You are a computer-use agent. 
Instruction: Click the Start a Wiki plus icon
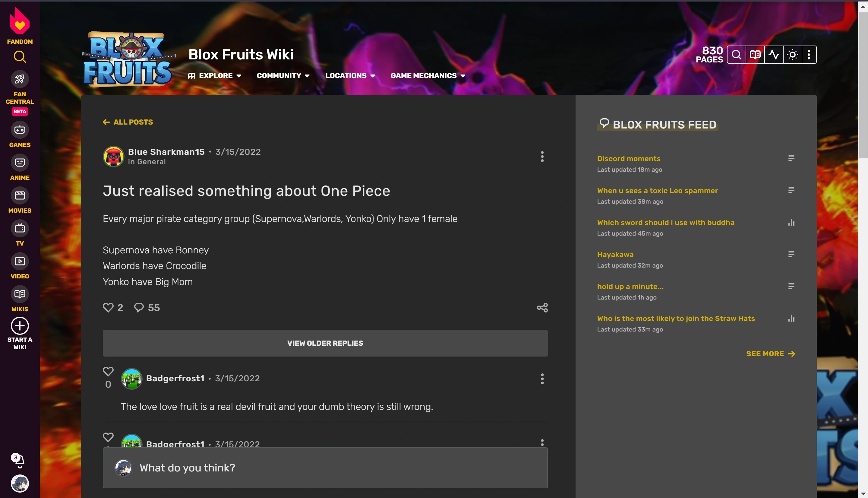[20, 326]
